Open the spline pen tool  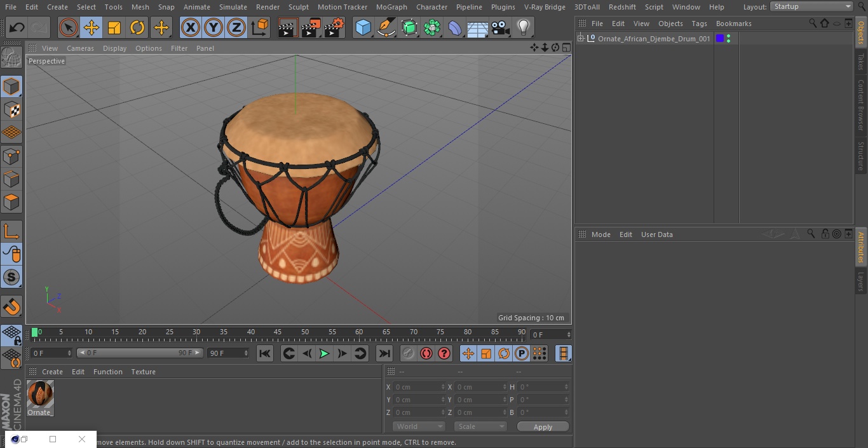pos(386,28)
